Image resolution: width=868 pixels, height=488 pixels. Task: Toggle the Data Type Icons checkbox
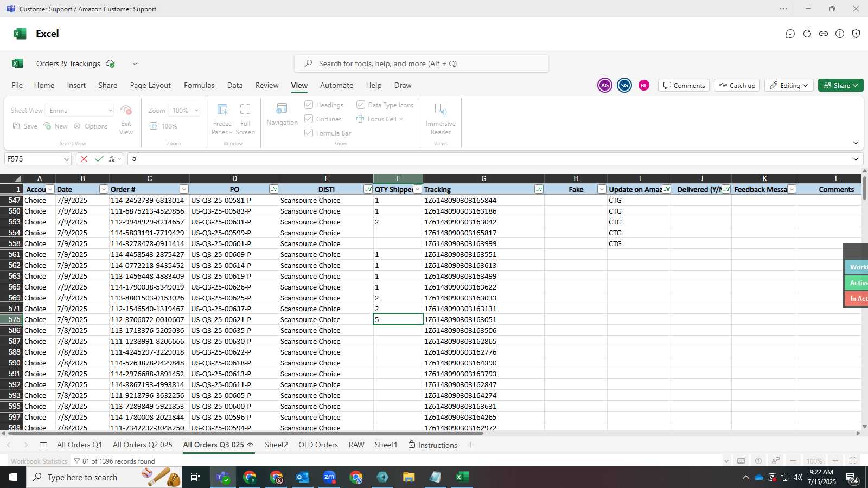coord(361,105)
